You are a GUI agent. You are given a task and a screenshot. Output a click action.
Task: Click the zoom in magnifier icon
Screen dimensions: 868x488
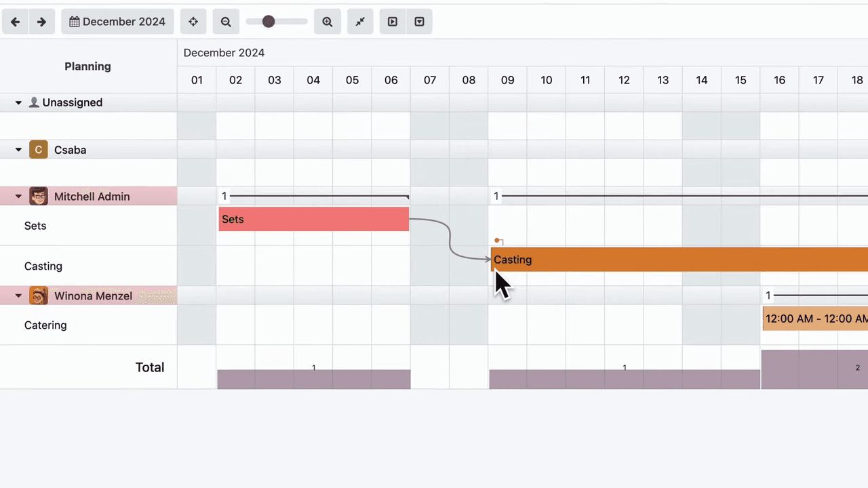point(328,22)
